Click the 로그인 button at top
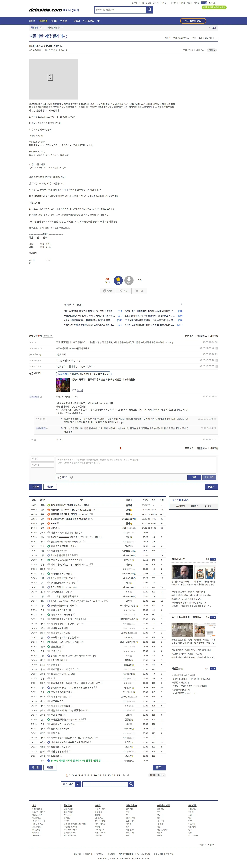The height and width of the screenshot is (868, 247). pyautogui.click(x=204, y=3)
